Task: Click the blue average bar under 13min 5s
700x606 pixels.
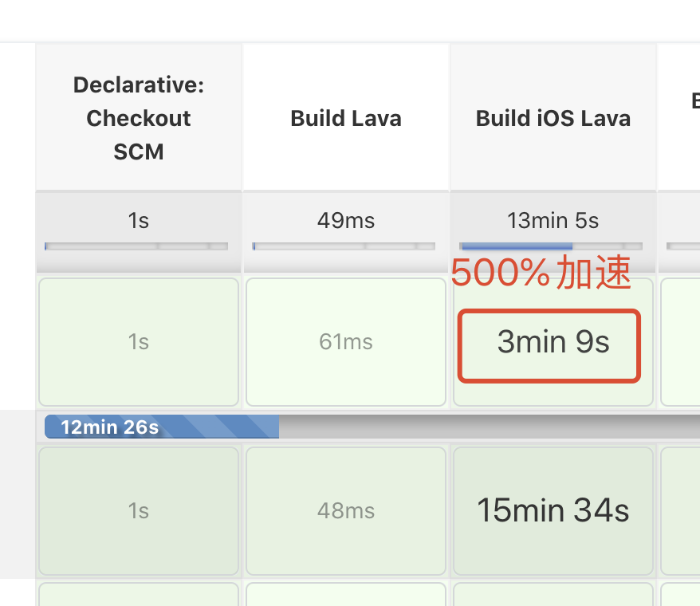Action: pyautogui.click(x=517, y=246)
